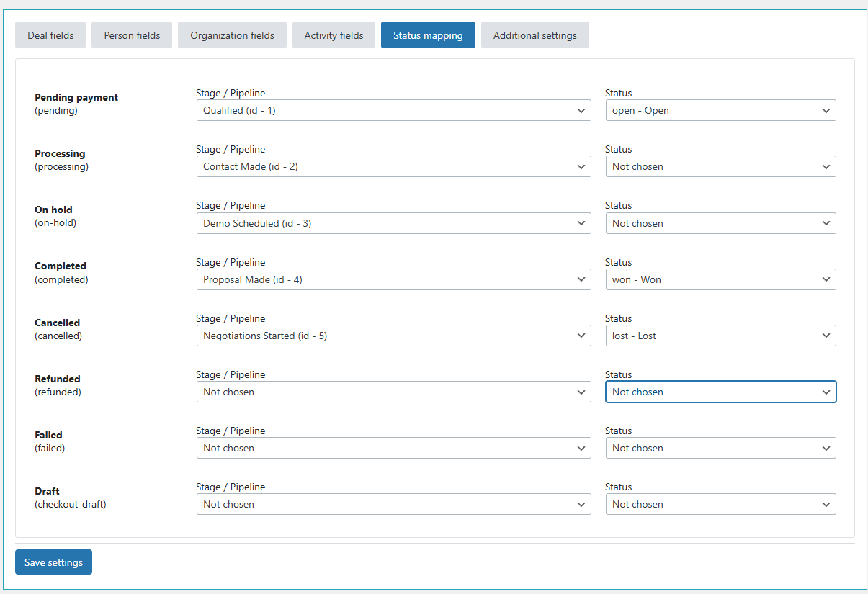
Task: Switch to the Deal fields tab
Action: pyautogui.click(x=50, y=35)
